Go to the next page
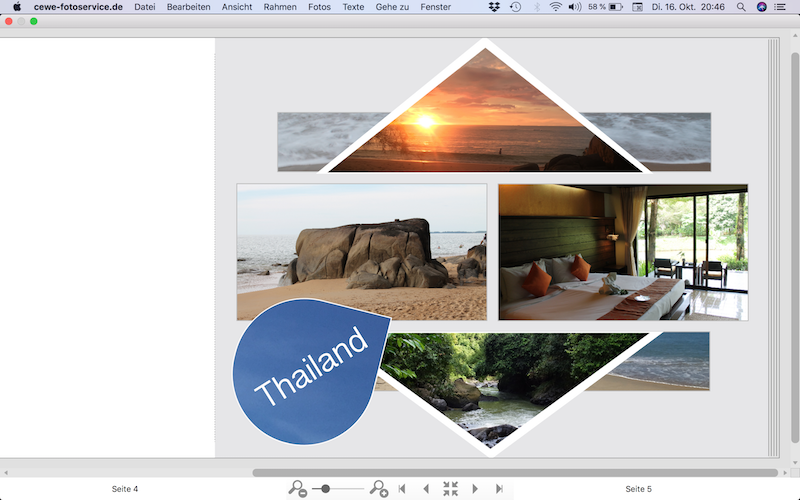The image size is (800, 500). (475, 488)
